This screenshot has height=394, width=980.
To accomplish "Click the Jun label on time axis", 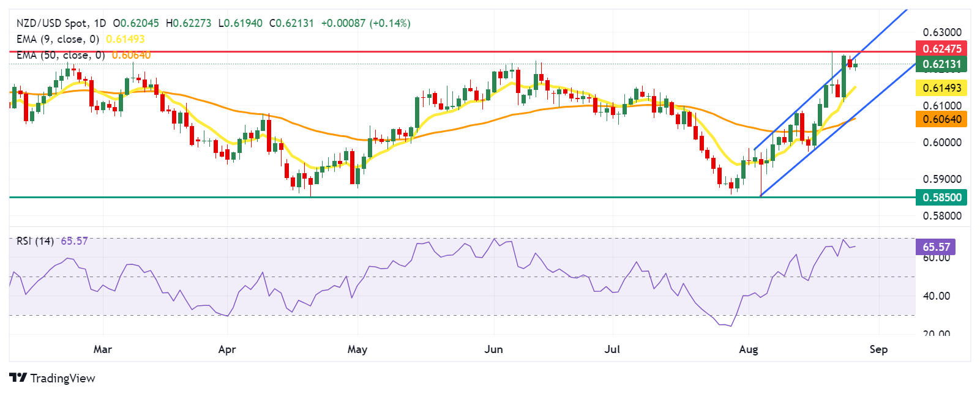I will coord(493,349).
